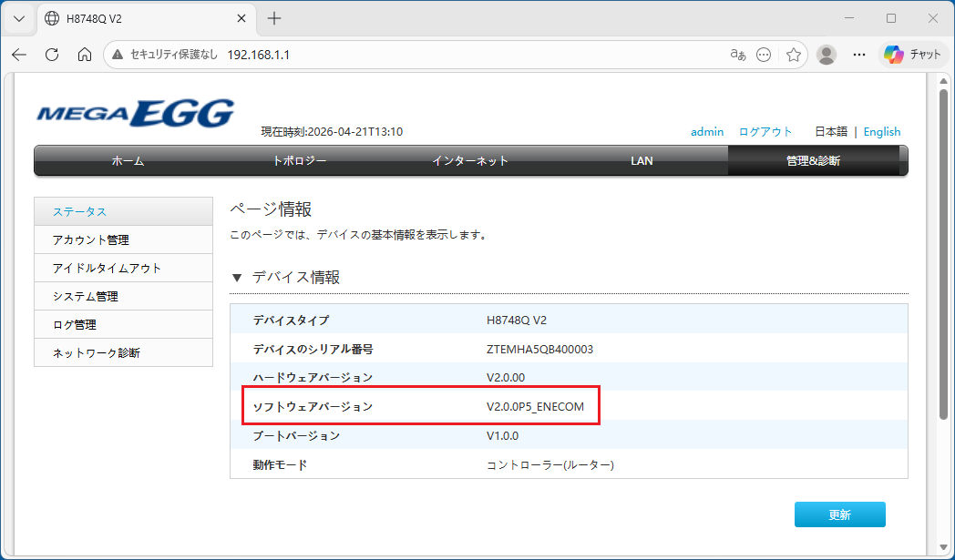Open the read aloud/translate icon
This screenshot has width=955, height=560.
click(738, 55)
